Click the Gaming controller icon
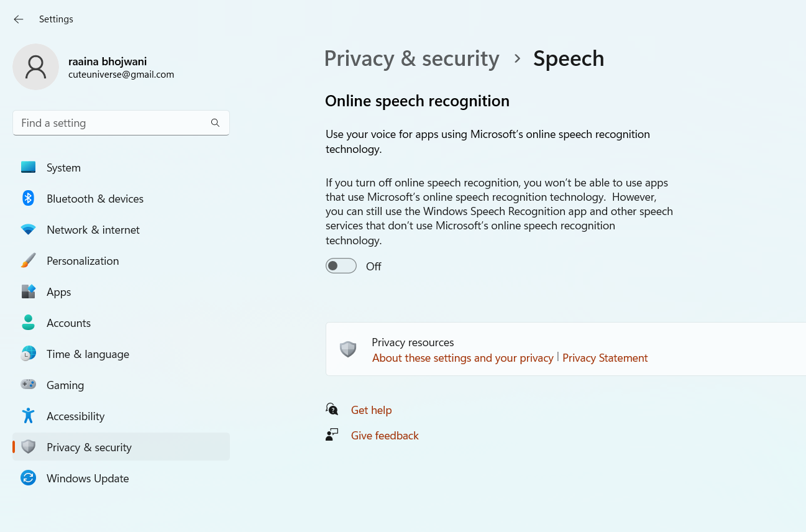This screenshot has height=532, width=806. coord(28,385)
